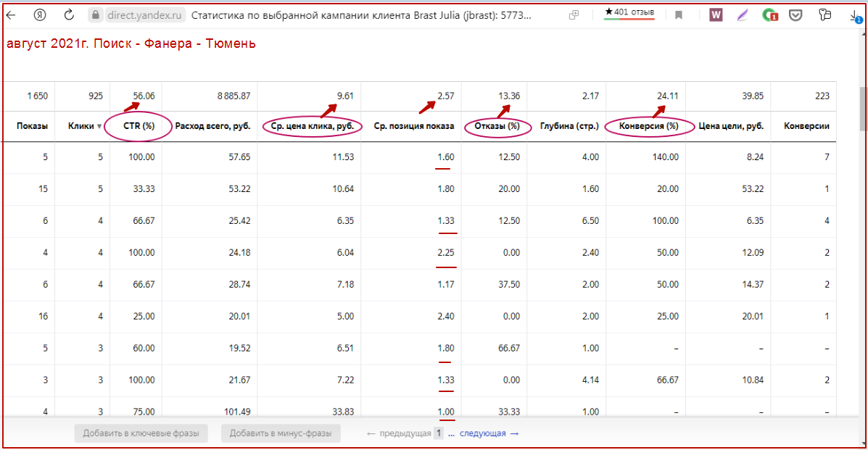
Task: Open the Pocket extension icon
Action: pyautogui.click(x=795, y=14)
